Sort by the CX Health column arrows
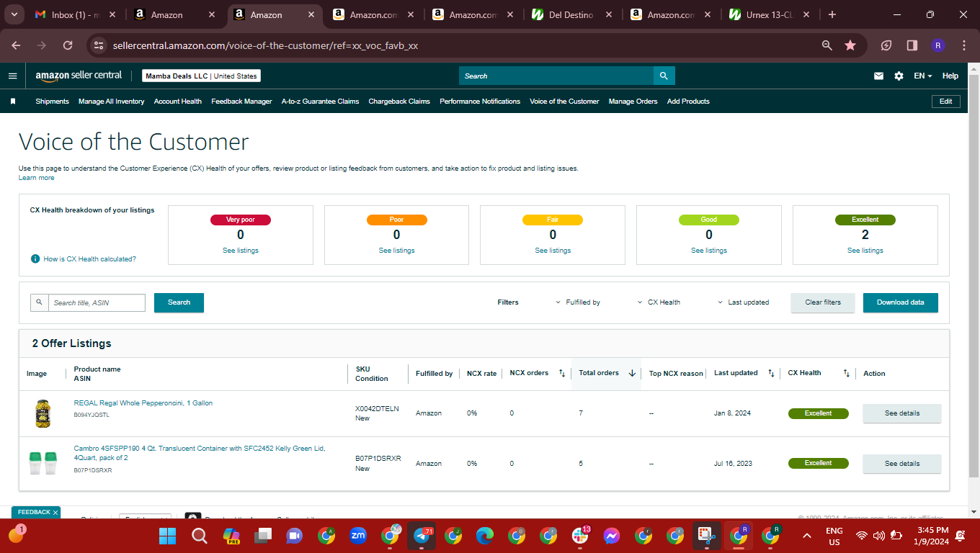The image size is (980, 553). tap(847, 373)
